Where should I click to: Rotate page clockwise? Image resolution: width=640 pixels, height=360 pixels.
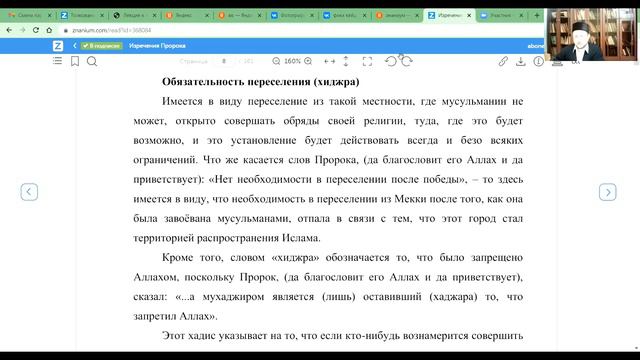pyautogui.click(x=407, y=61)
